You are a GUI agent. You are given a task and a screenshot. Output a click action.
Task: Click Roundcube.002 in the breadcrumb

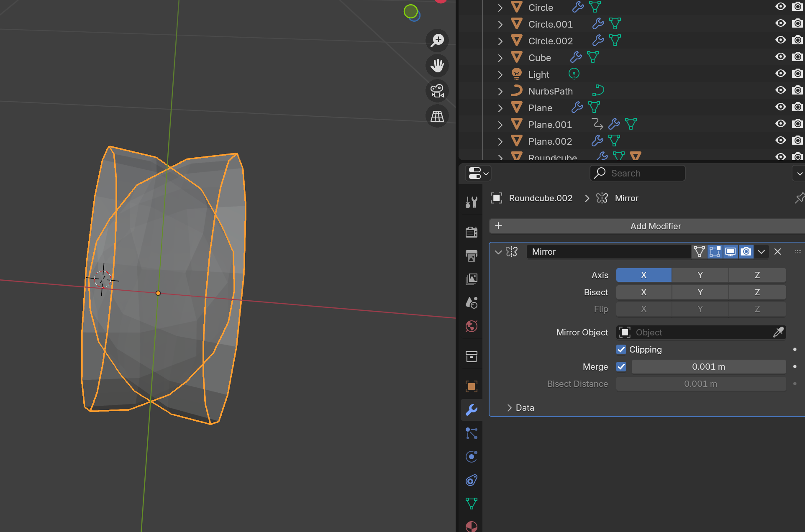tap(541, 198)
